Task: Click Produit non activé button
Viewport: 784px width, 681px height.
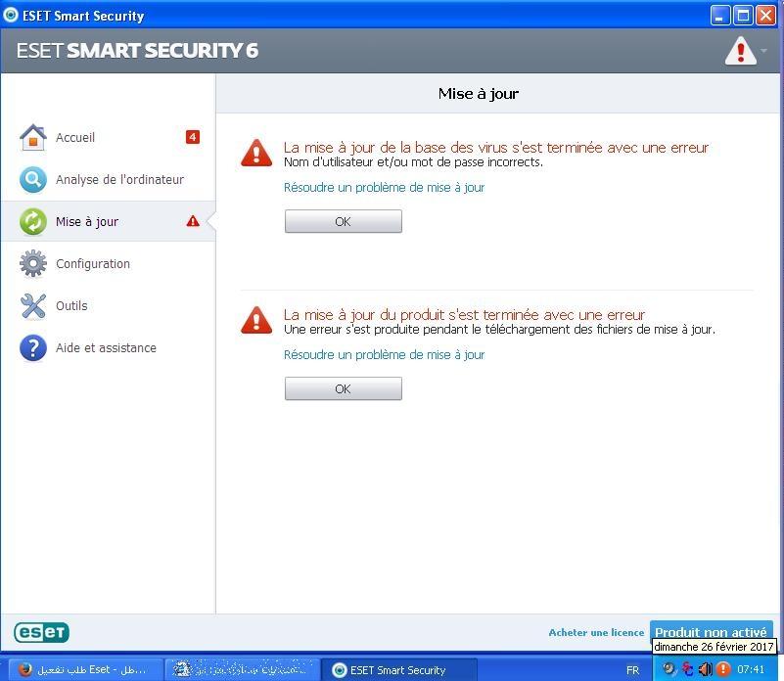Action: click(711, 631)
